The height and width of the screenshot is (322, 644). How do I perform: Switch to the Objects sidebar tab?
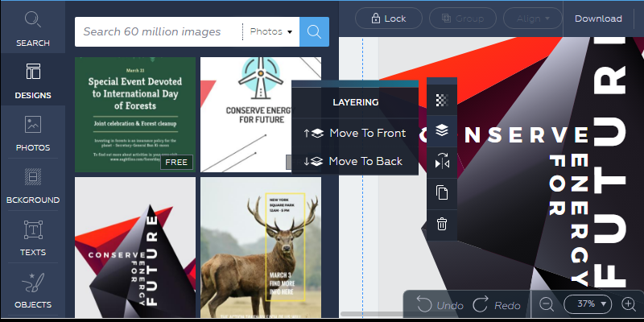pos(33,290)
